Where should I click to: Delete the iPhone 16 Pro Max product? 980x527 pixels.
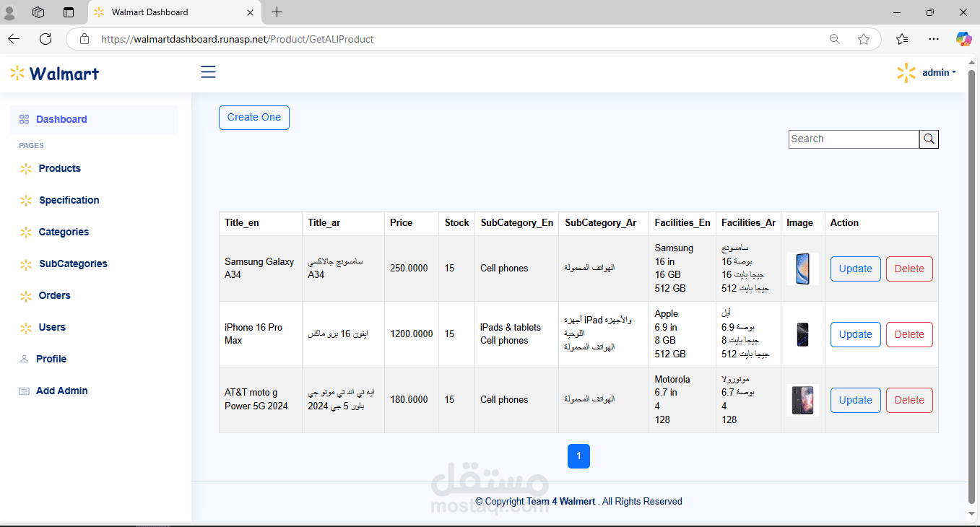[x=909, y=334]
